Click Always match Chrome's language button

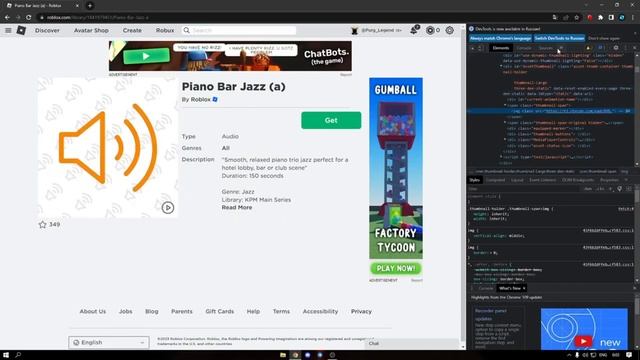(500, 38)
